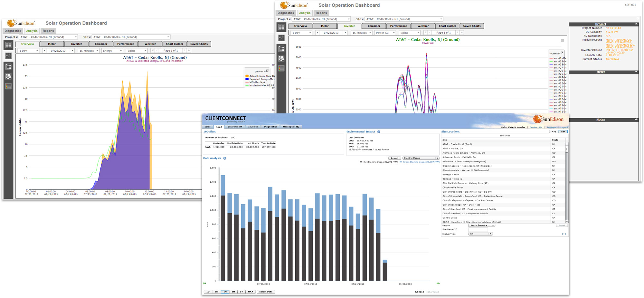The height and width of the screenshot is (298, 644).
Task: Click the green next-period arrow on the bar chart
Action: (438, 284)
